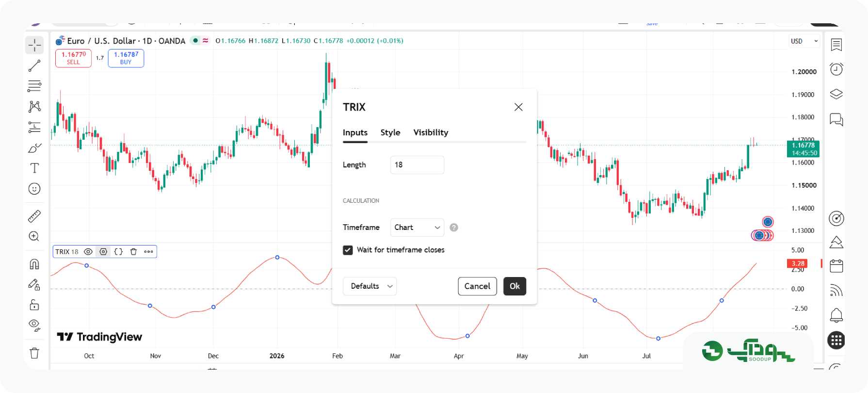The height and width of the screenshot is (393, 868).
Task: Toggle TRIX 18 indicator visibility
Action: 88,252
